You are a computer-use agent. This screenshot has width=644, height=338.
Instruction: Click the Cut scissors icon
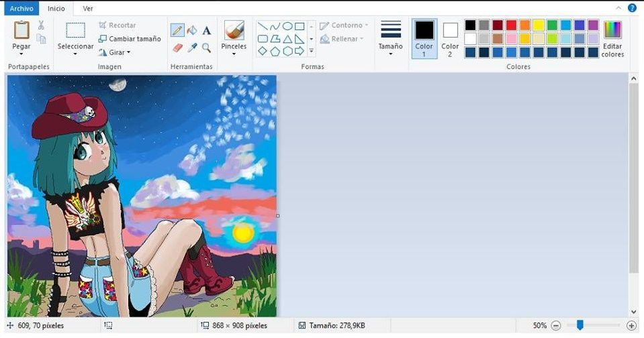coord(41,25)
